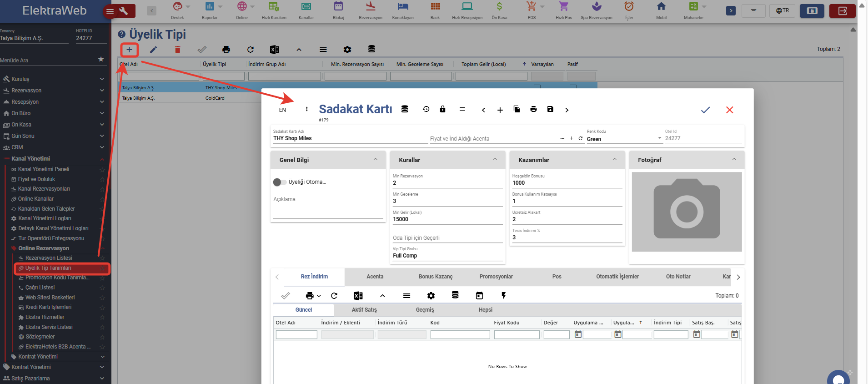868x384 pixels.
Task: Click the red trash delete icon
Action: coord(177,50)
